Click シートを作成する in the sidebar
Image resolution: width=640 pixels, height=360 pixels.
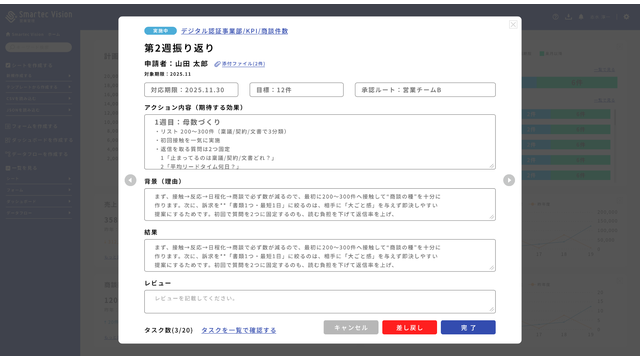29,65
